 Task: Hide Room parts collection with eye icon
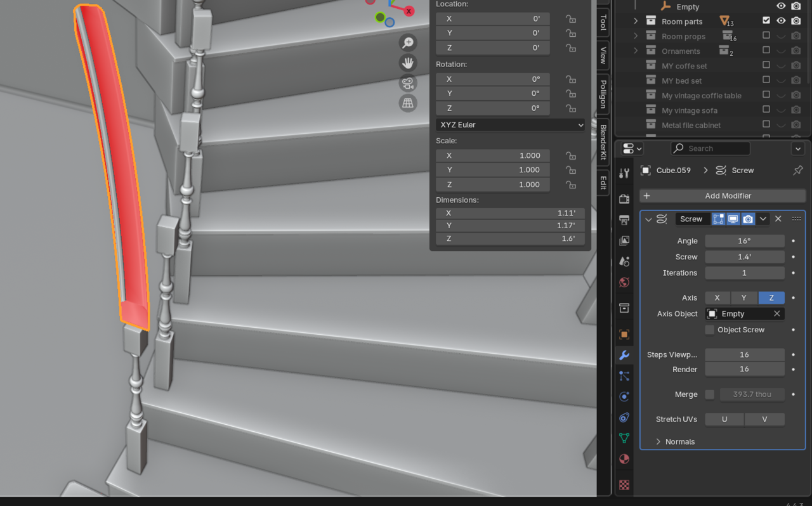click(781, 21)
